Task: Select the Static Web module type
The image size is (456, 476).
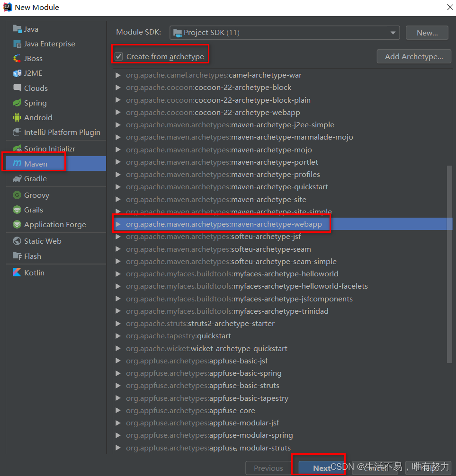Action: [42, 241]
